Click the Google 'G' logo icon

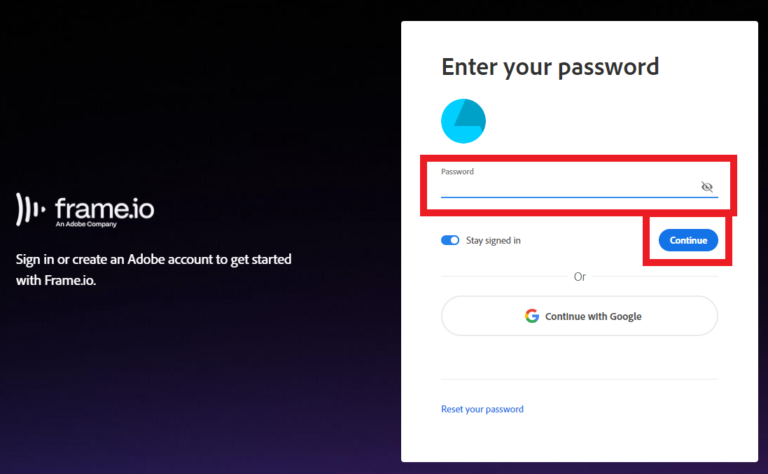532,316
